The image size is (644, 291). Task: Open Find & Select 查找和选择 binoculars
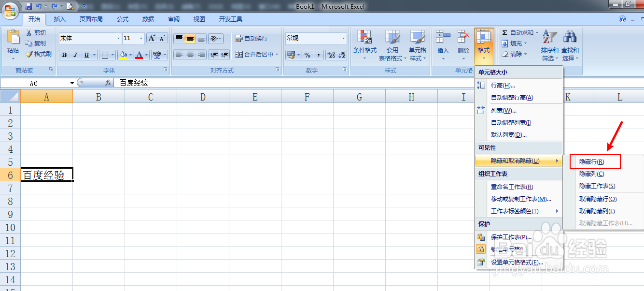coord(570,45)
